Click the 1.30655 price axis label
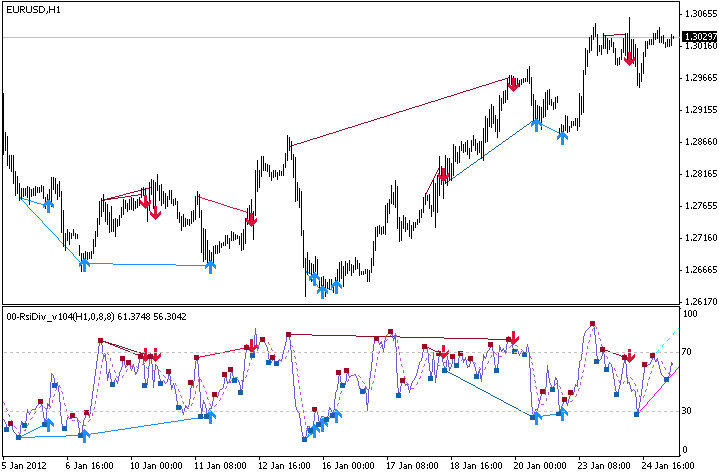The width and height of the screenshot is (719, 473). click(699, 13)
